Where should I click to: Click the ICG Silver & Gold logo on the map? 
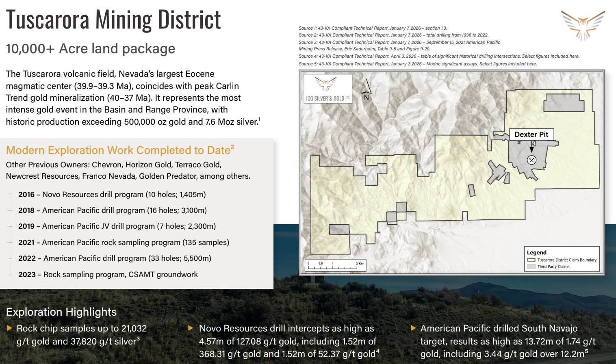pos(328,89)
